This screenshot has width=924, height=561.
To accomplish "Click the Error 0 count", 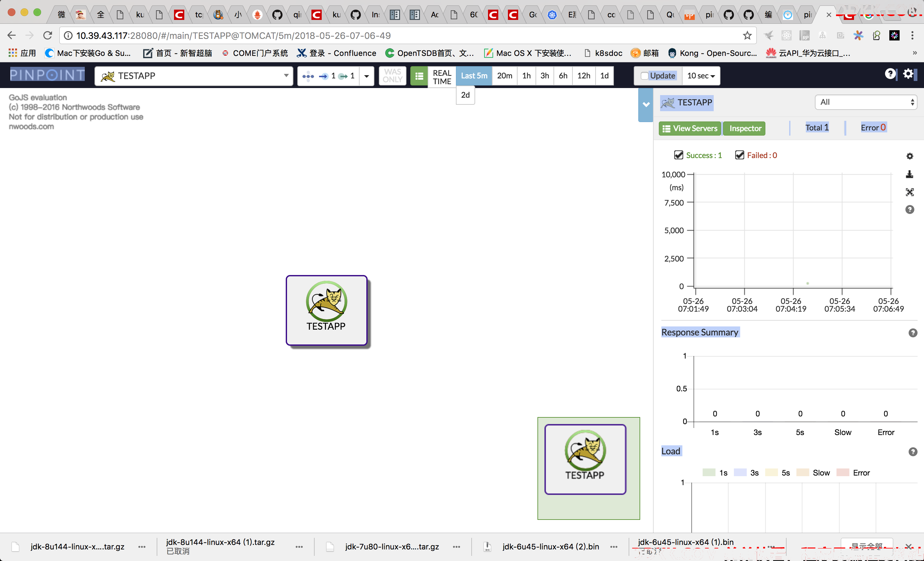I will click(x=873, y=128).
